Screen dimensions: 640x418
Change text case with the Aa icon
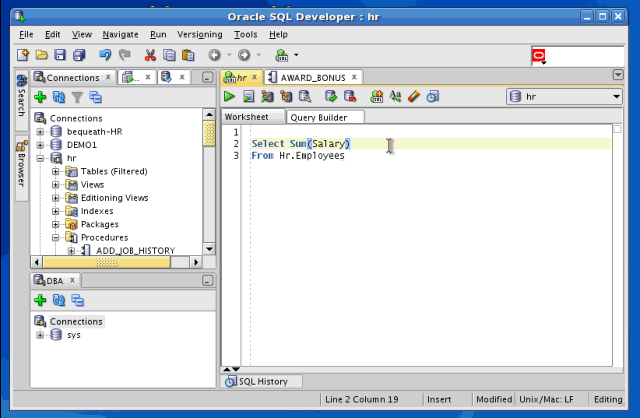click(x=395, y=96)
